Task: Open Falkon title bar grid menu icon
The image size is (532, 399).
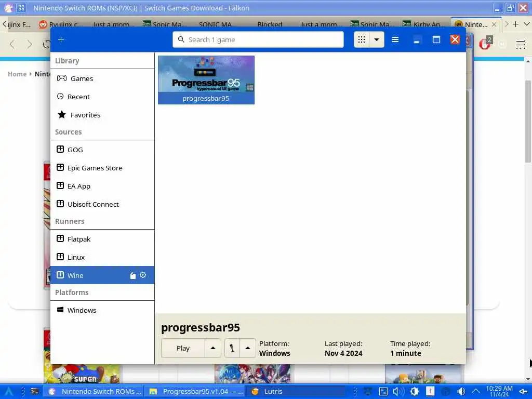Action: coord(21,8)
